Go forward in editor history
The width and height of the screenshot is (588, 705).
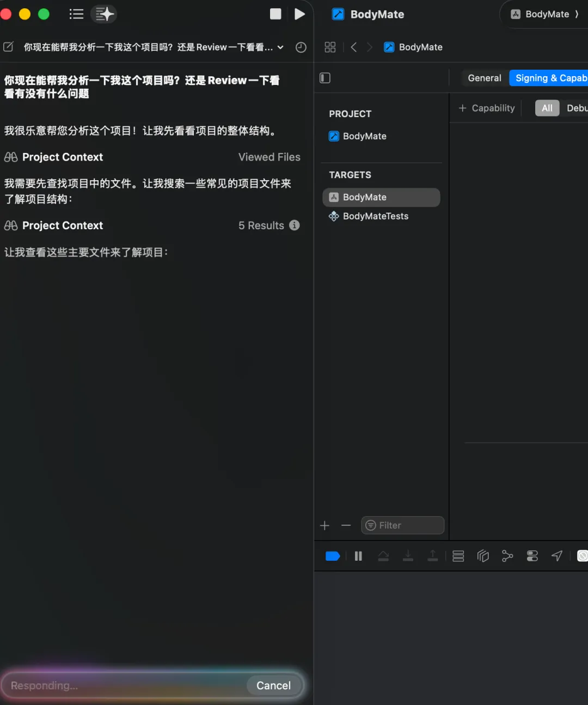pyautogui.click(x=370, y=47)
